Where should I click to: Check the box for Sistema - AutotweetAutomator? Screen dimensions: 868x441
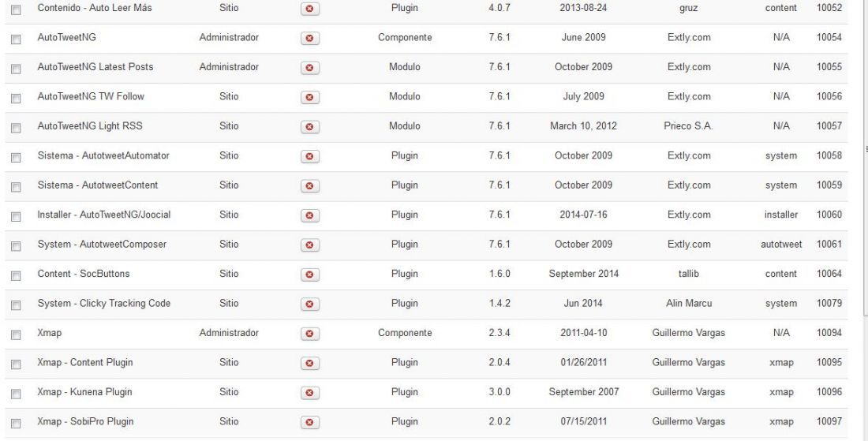[16, 157]
